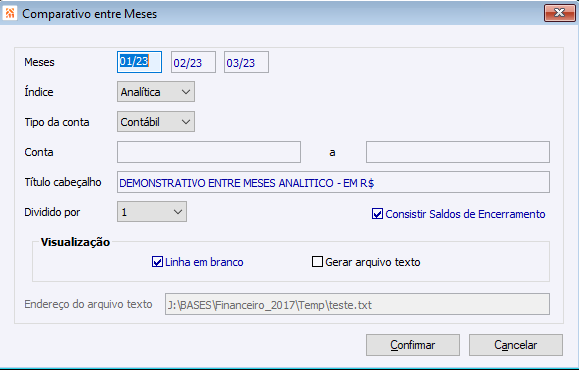Viewport: 579px width, 370px height.
Task: Click the ending Conta field after 'a'
Action: 458,152
